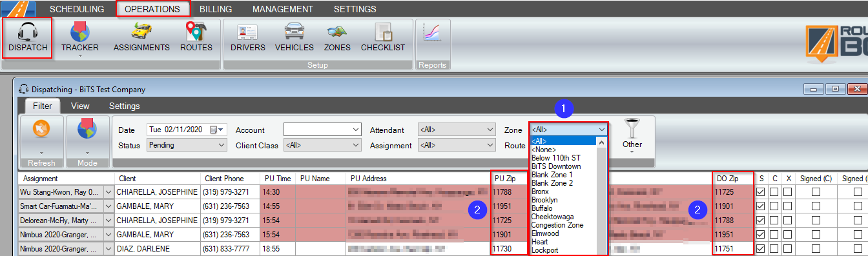Uncheck the S checkbox in first row

761,192
